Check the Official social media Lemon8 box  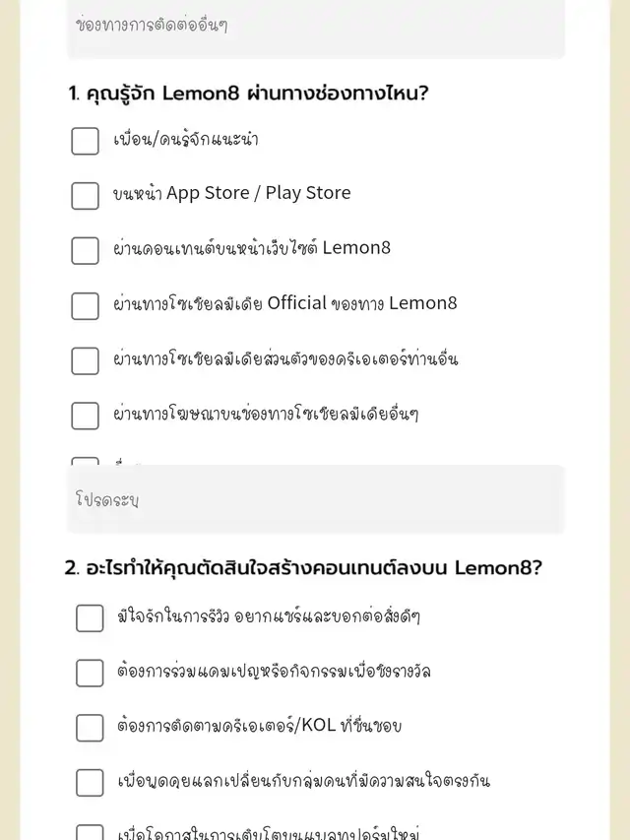86,306
